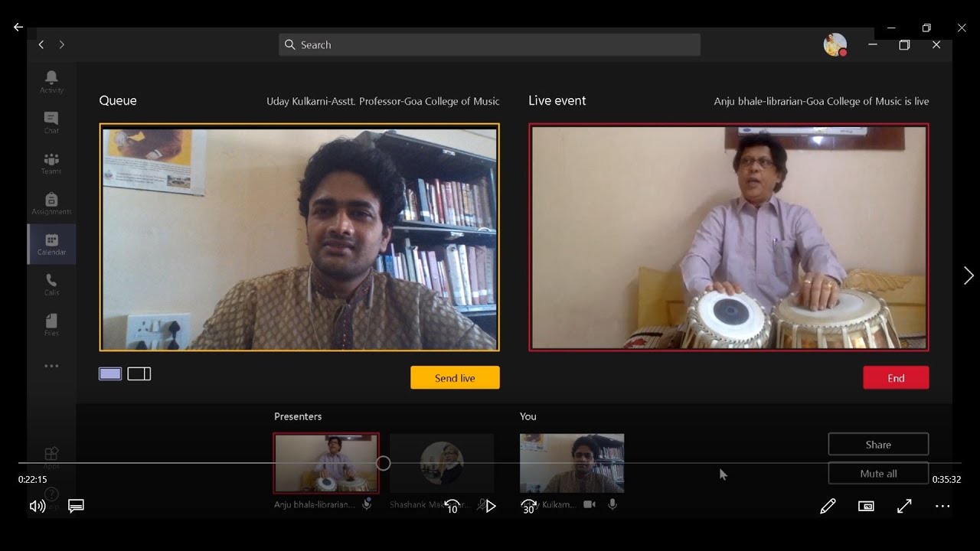Click the Presenters label
Screen dimensions: 980x551
(x=298, y=416)
